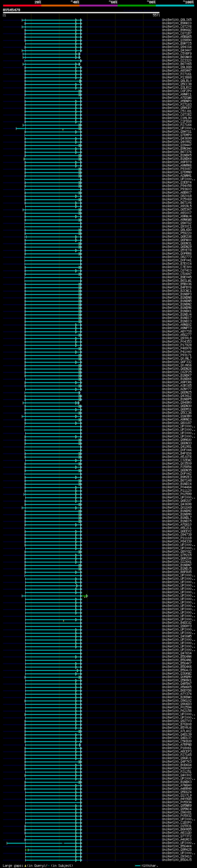This screenshot has height=868, width=197.
Task: Open hit UniRef100_C6T1B7
Action: [177, 33]
